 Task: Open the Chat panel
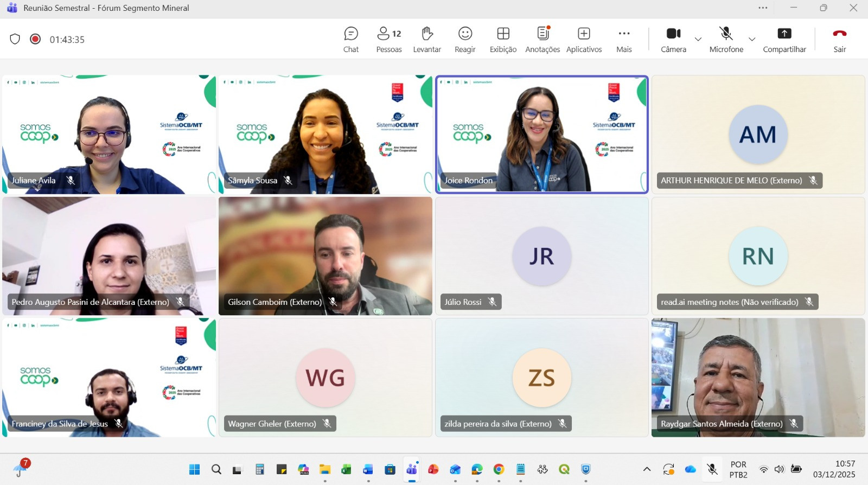tap(351, 40)
